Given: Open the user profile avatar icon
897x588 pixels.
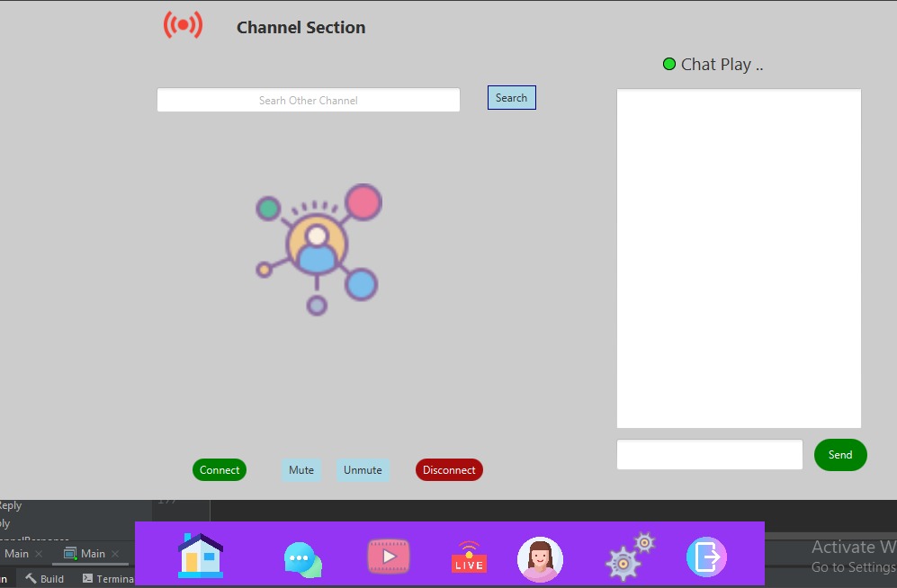Looking at the screenshot, I should pyautogui.click(x=540, y=557).
